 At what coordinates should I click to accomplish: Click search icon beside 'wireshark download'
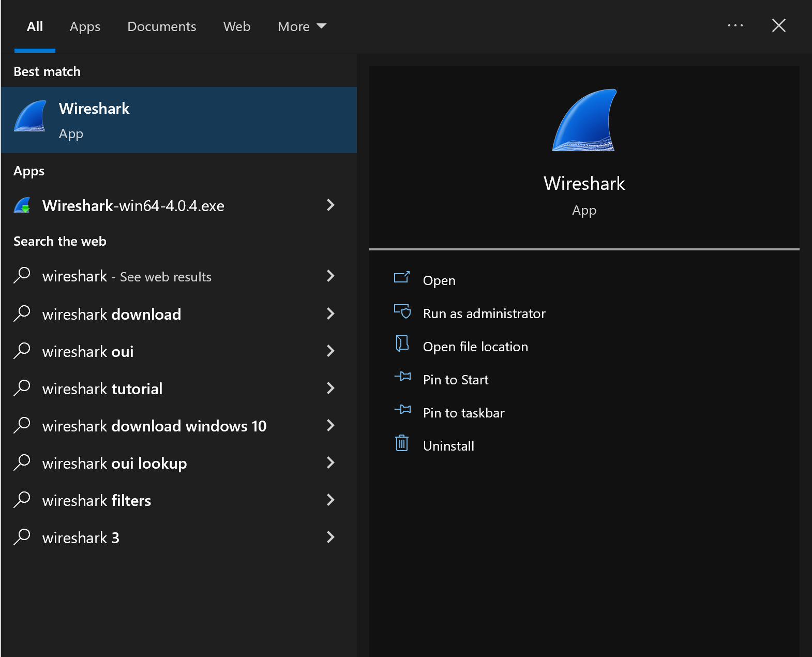click(x=22, y=313)
